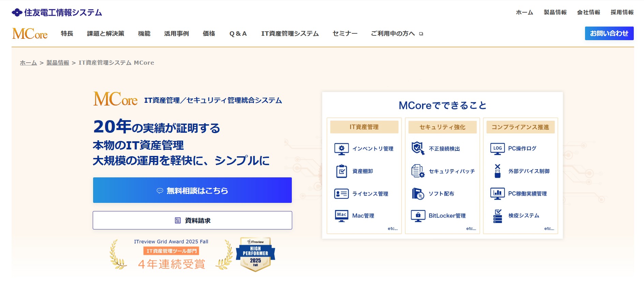Click the Mac管理 label

point(363,216)
